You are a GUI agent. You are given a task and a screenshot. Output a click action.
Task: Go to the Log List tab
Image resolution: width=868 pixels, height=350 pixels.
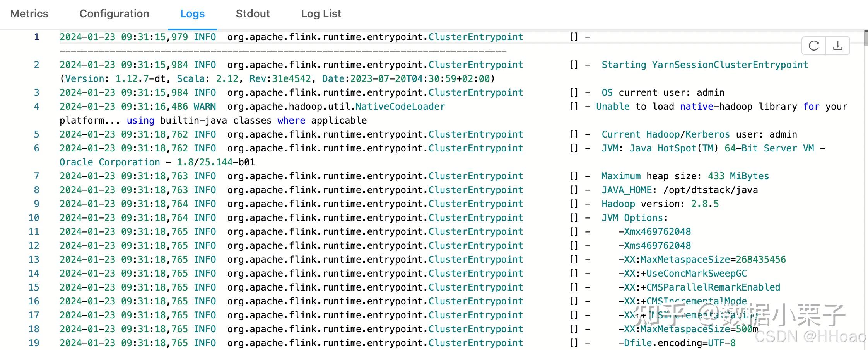tap(321, 14)
